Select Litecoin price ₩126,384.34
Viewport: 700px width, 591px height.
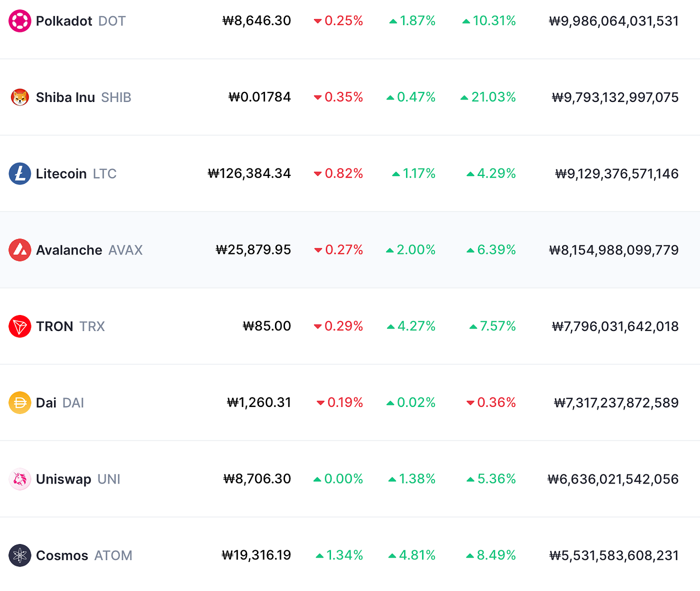(249, 173)
